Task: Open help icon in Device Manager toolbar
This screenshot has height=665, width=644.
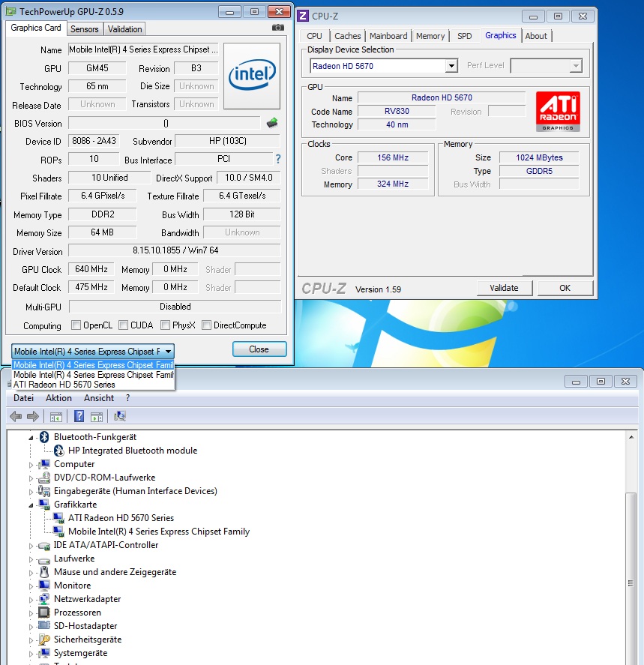Action: point(79,417)
